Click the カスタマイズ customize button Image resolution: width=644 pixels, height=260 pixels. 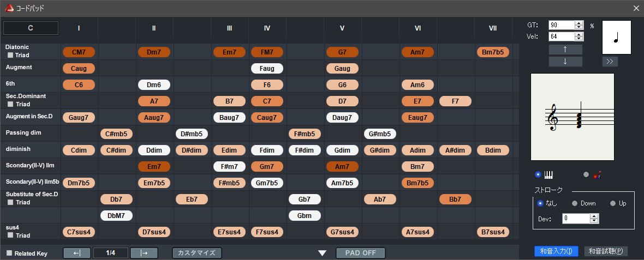coord(197,253)
